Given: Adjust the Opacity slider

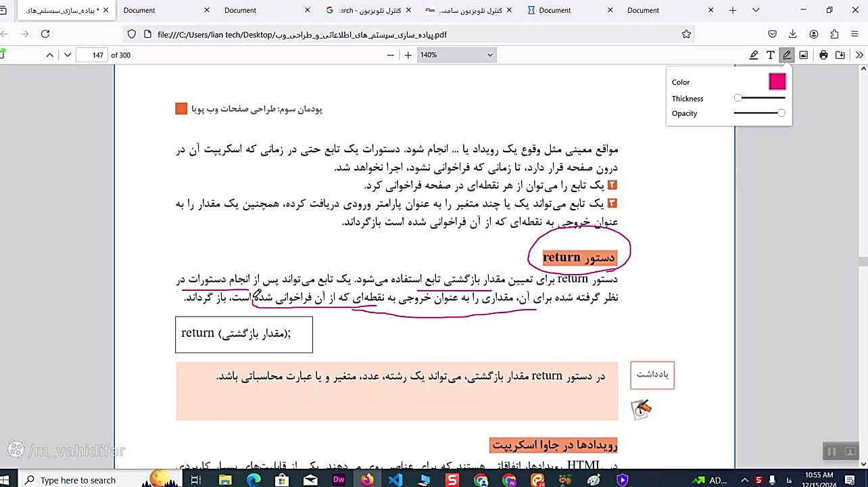Looking at the screenshot, I should click(x=760, y=113).
